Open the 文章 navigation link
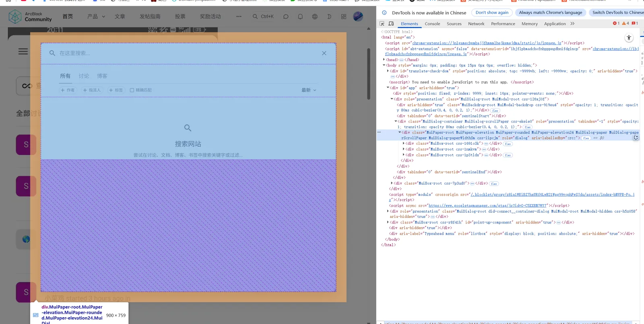This screenshot has width=644, height=324. coord(120,16)
